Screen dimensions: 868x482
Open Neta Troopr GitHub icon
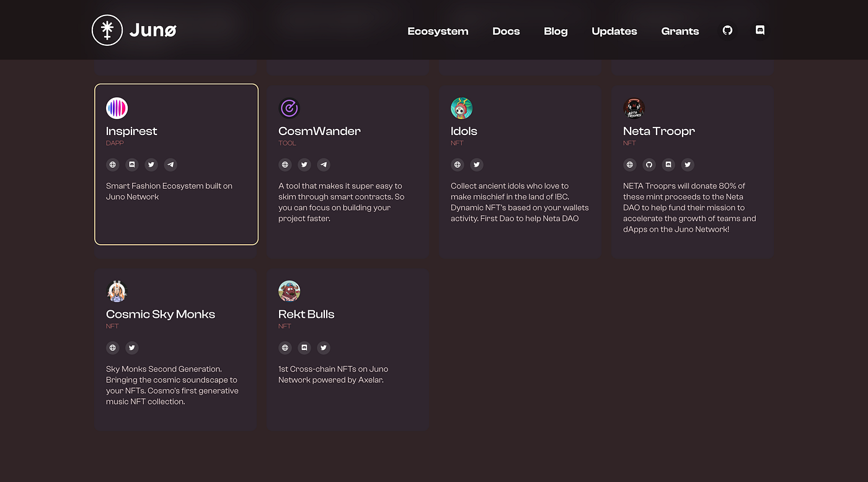[649, 165]
